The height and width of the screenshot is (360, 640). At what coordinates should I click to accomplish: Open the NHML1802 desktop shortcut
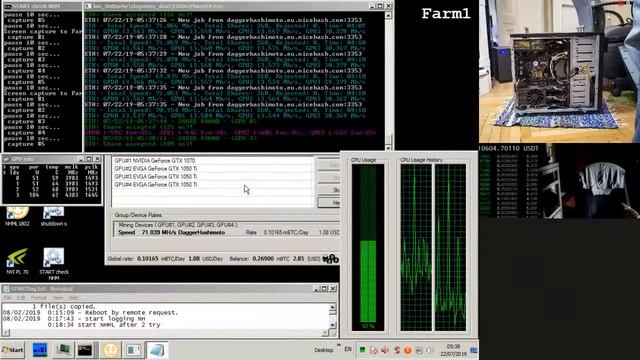click(x=17, y=216)
